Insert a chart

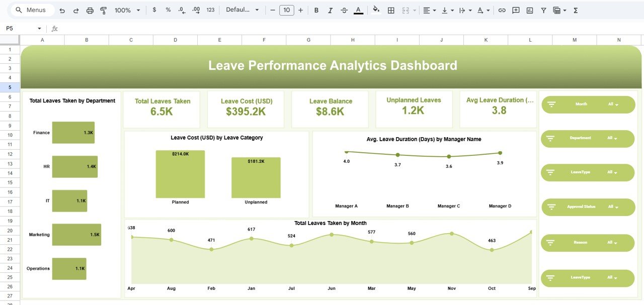(529, 10)
